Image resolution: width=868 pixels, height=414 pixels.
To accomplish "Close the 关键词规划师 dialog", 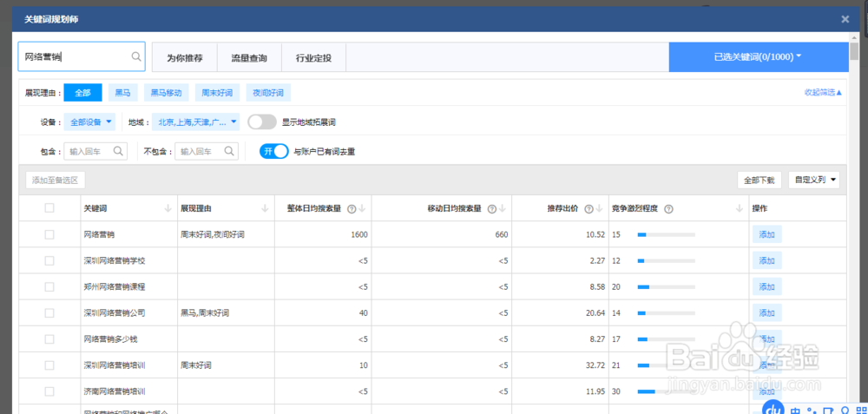I will (845, 19).
